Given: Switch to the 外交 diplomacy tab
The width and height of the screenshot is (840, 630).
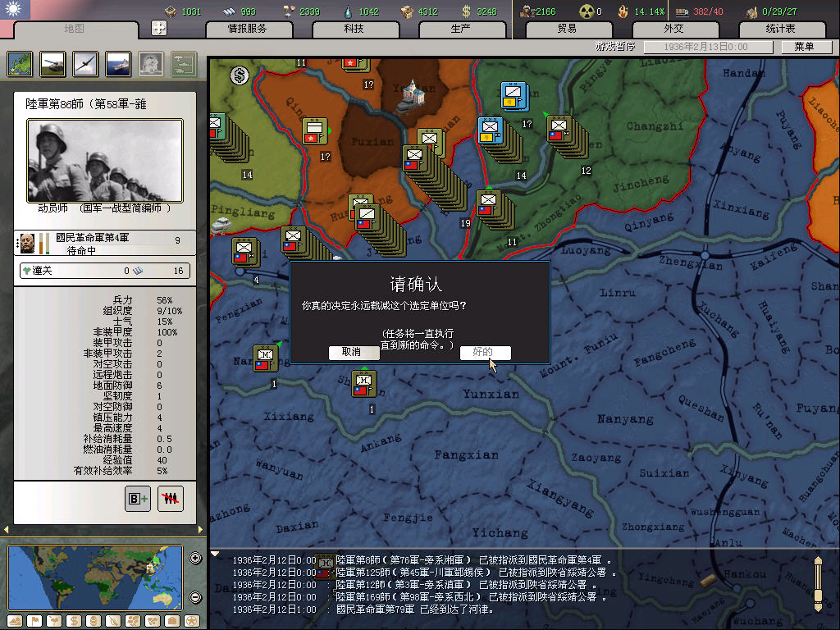Looking at the screenshot, I should (x=673, y=29).
